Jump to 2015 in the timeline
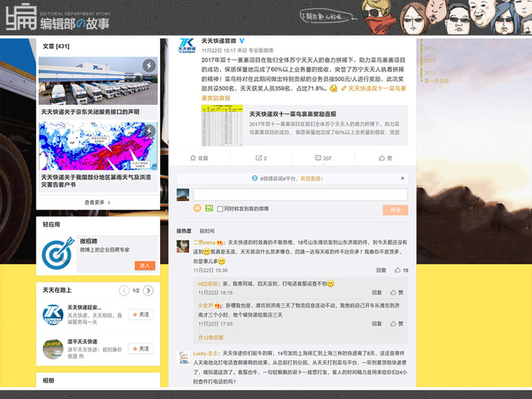The image size is (532, 399). pos(429,48)
